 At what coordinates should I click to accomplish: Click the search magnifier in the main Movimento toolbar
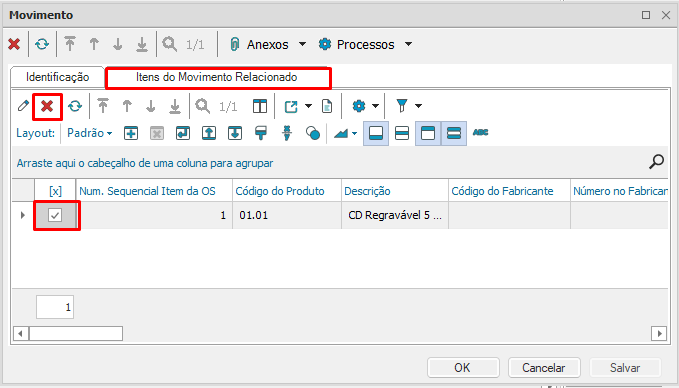click(x=169, y=44)
